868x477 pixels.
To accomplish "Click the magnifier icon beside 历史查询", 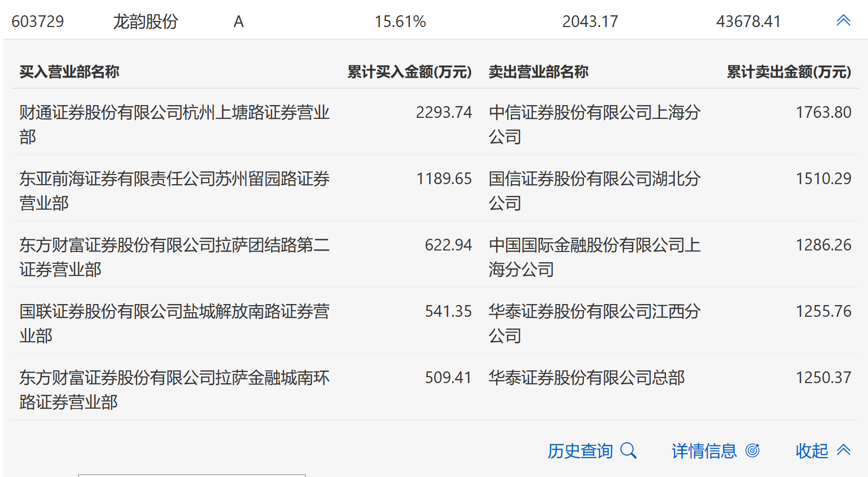I will (x=628, y=450).
